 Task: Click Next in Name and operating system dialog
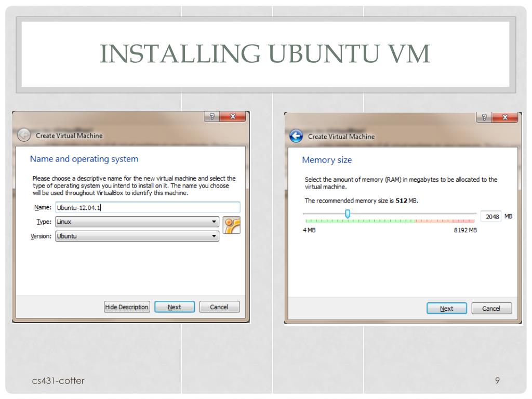coord(175,307)
